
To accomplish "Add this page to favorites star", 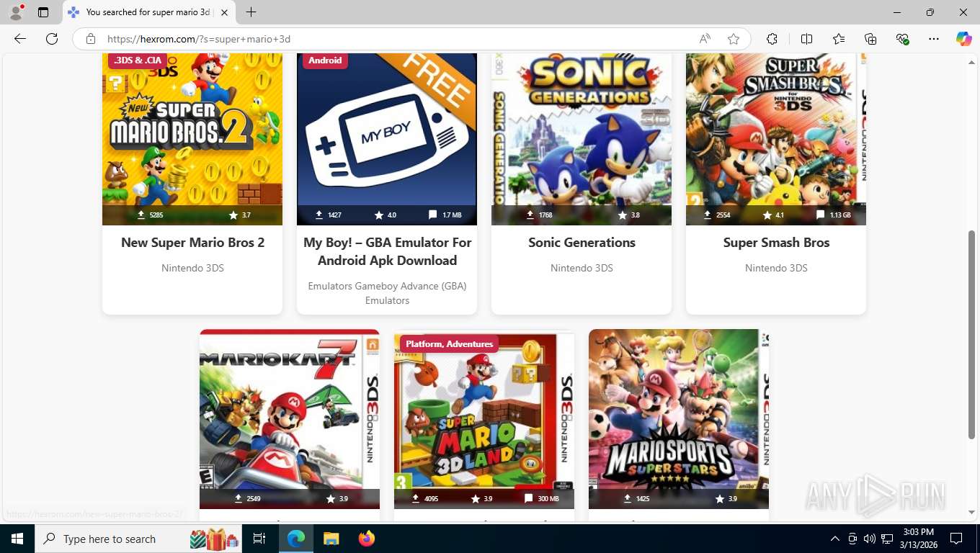I will pyautogui.click(x=734, y=39).
